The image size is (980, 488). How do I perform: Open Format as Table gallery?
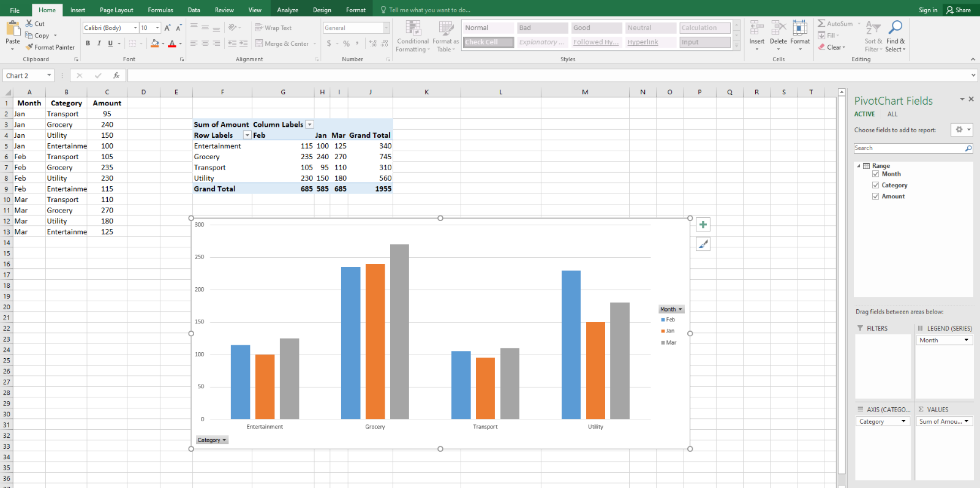(x=445, y=37)
